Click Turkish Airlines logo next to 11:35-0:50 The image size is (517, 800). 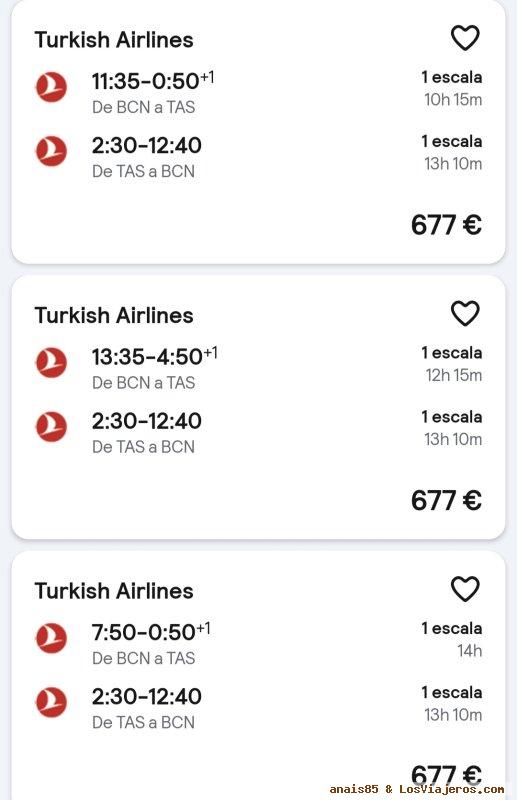coord(51,87)
